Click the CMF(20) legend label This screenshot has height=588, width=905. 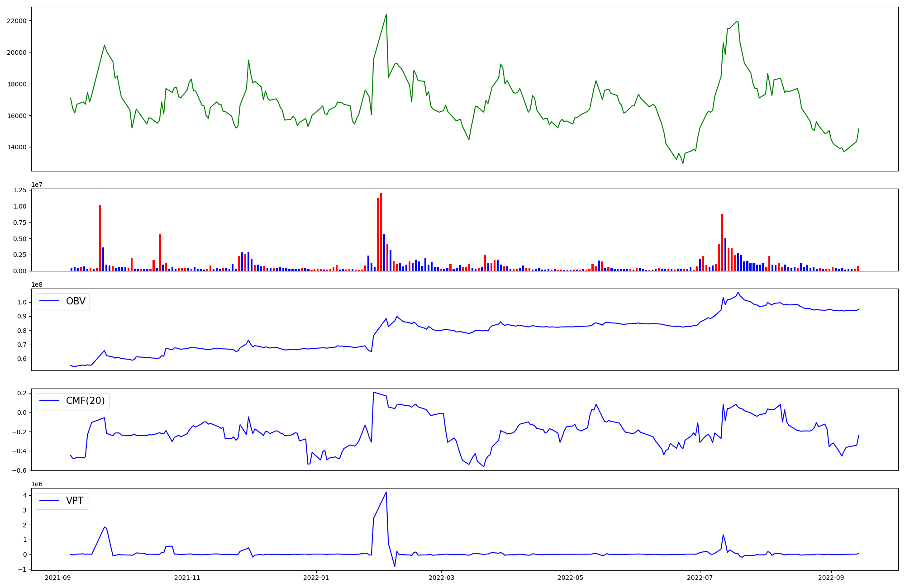coord(85,401)
